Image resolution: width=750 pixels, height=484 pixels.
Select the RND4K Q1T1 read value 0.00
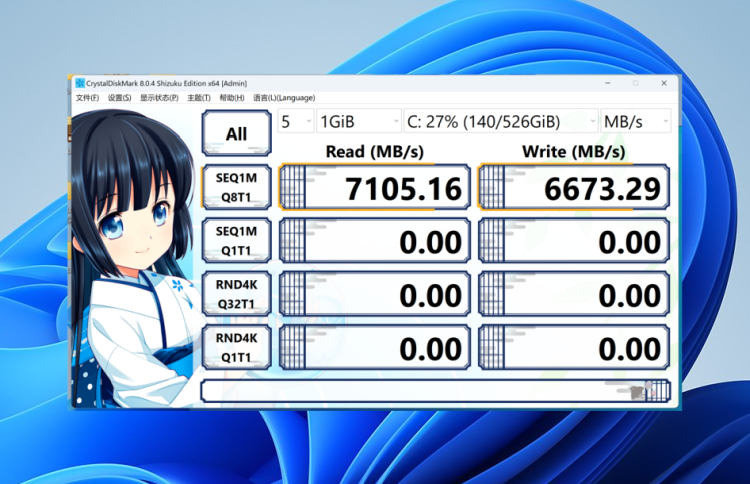click(375, 348)
